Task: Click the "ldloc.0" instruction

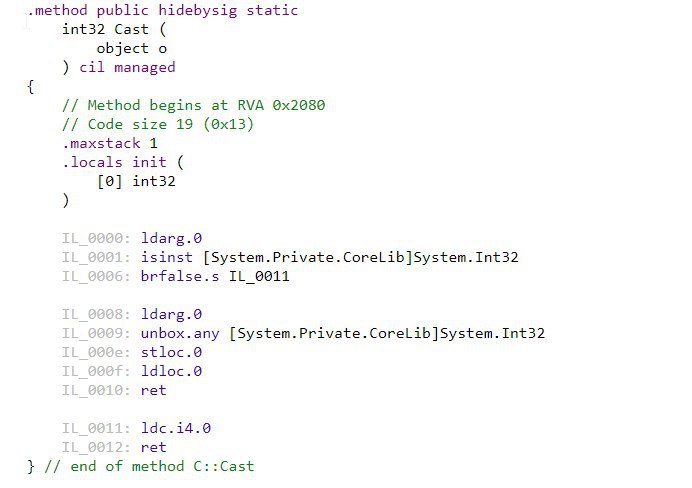Action: click(x=171, y=371)
